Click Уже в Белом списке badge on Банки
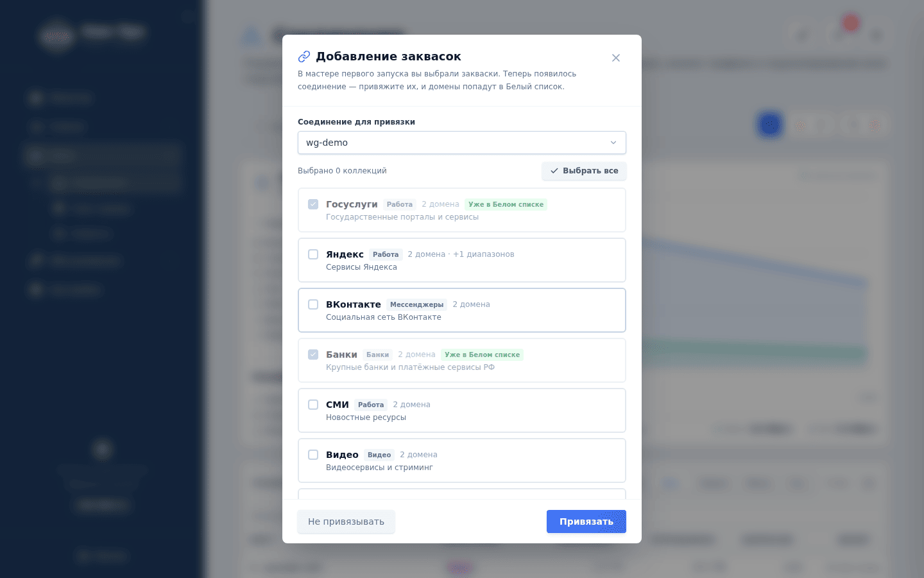The width and height of the screenshot is (924, 578). pos(483,355)
